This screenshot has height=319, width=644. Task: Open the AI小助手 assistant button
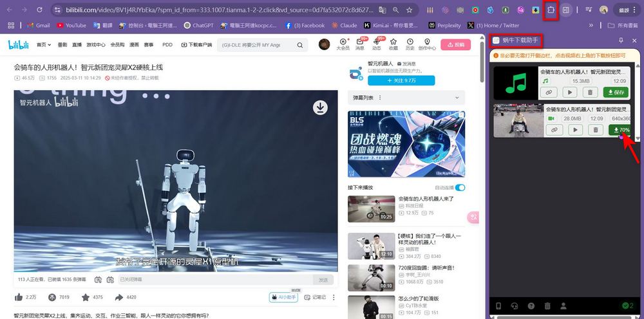(283, 297)
